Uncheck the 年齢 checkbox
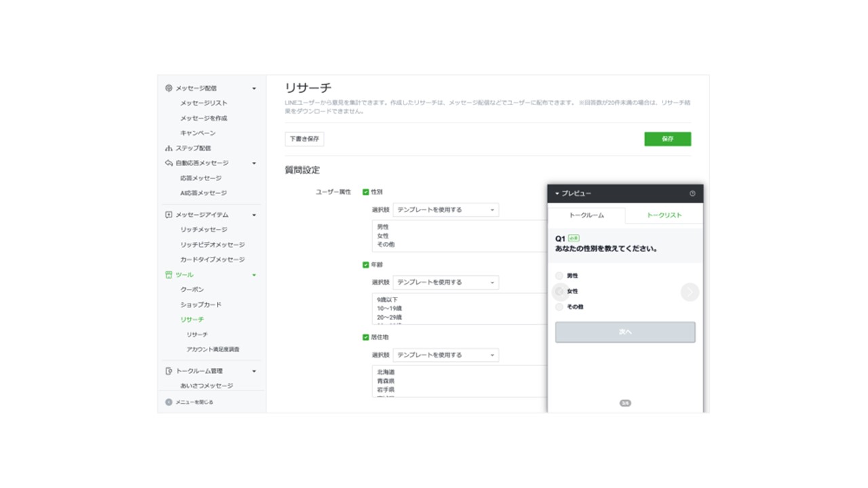Screen dimensions: 868x488 point(366,264)
